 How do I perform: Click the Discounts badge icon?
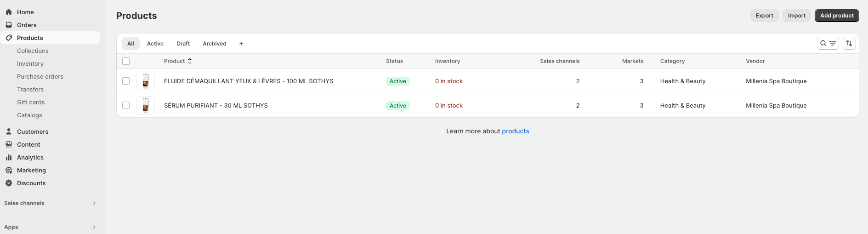click(9, 183)
